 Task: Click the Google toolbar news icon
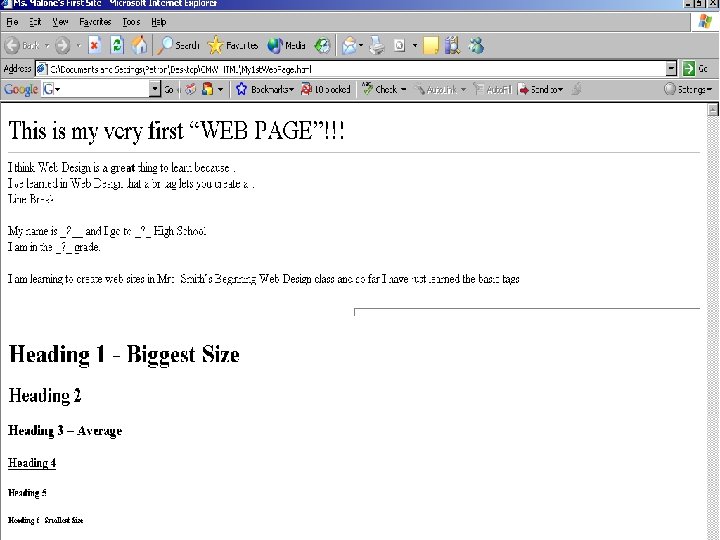[190, 89]
